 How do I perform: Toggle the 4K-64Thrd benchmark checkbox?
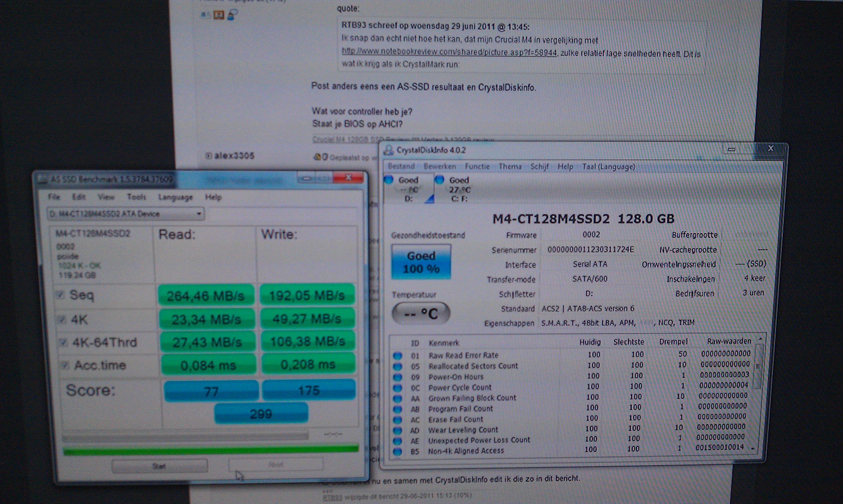[63, 342]
